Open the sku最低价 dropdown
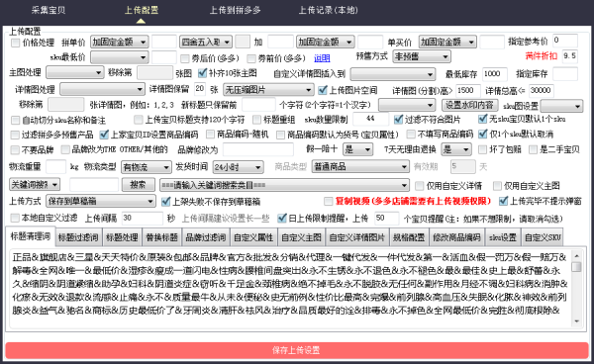This screenshot has width=594, height=364. click(120, 57)
